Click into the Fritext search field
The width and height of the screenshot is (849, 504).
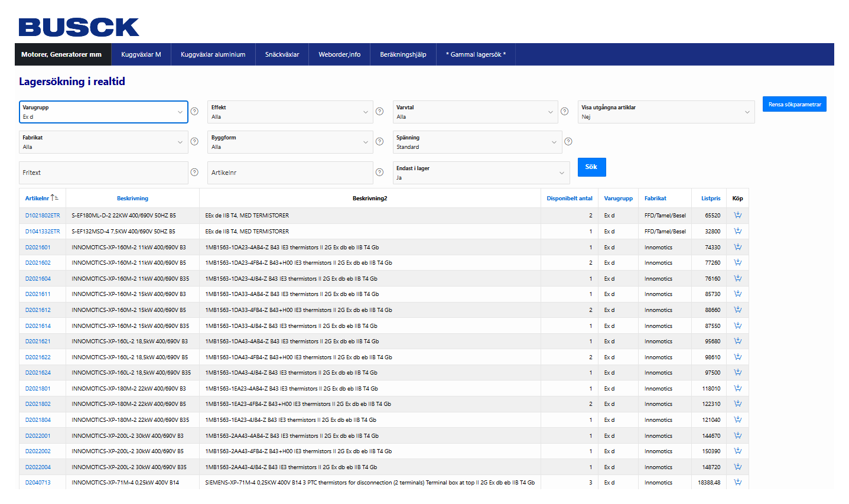tap(103, 173)
